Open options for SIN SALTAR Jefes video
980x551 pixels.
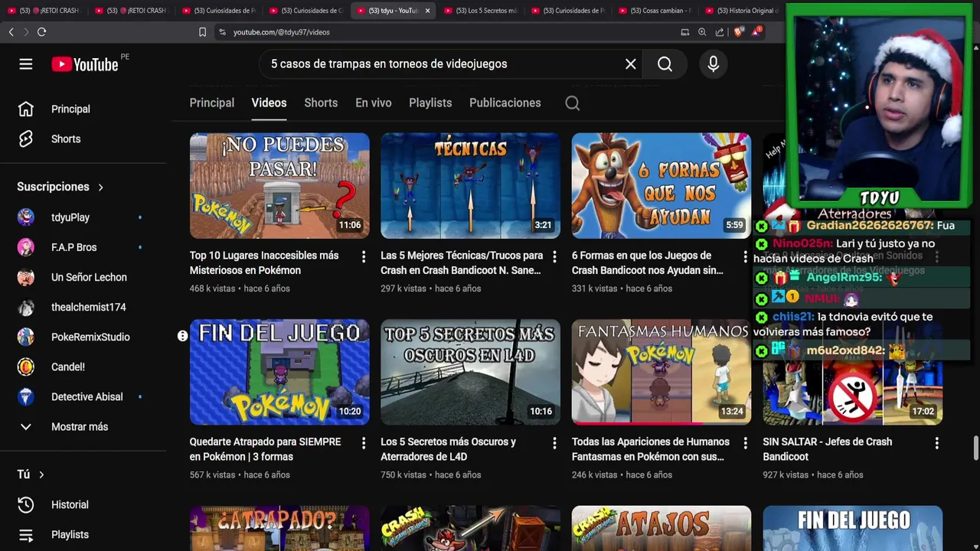(936, 443)
